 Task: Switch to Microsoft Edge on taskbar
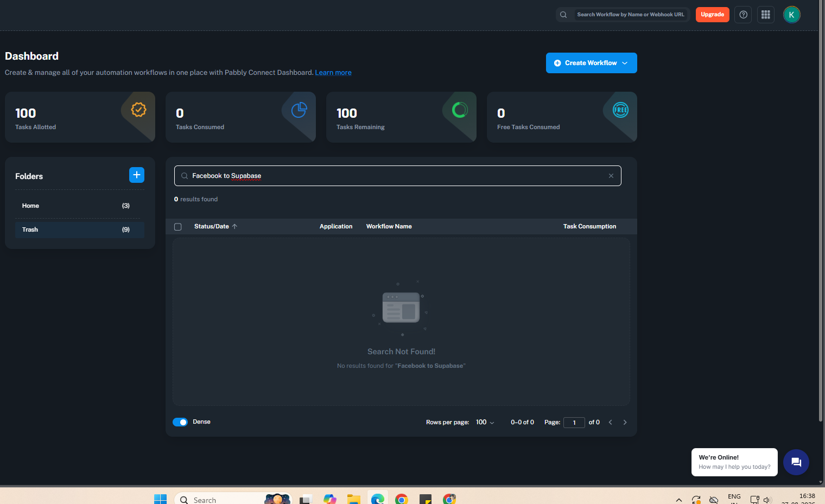tap(378, 499)
